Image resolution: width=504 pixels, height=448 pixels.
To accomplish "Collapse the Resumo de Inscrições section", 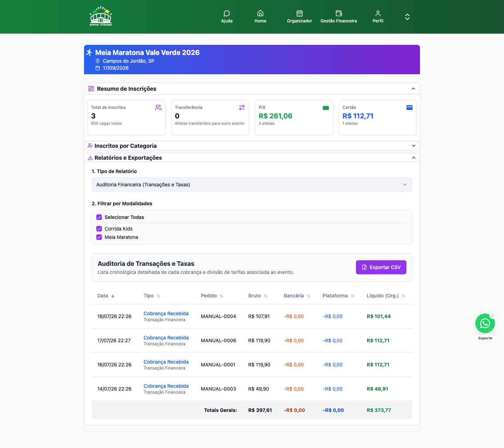I will [x=413, y=89].
